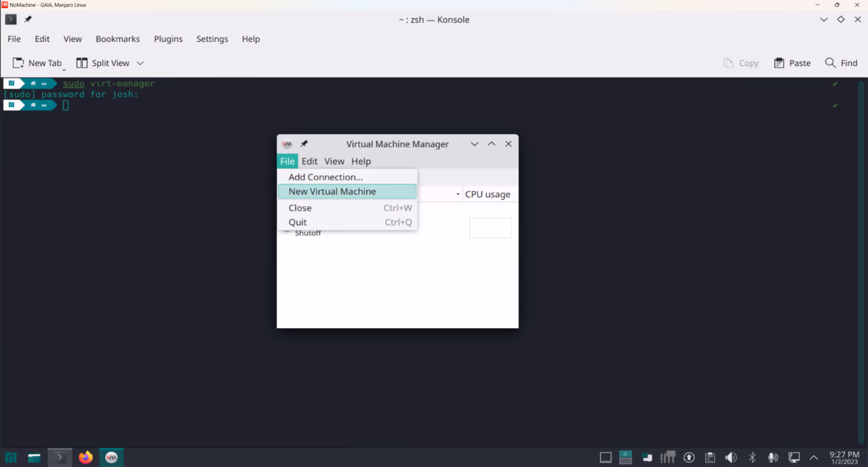Open Firefox from the taskbar
868x467 pixels.
point(85,457)
